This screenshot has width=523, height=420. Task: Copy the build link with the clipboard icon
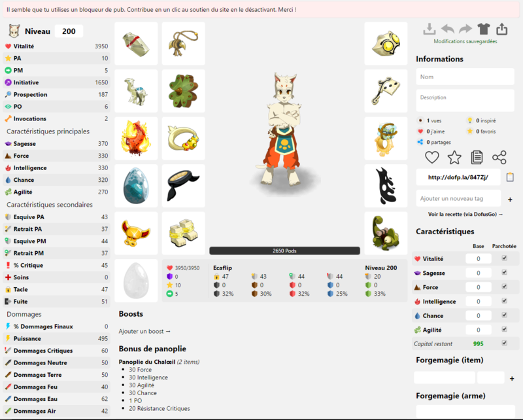tap(510, 177)
